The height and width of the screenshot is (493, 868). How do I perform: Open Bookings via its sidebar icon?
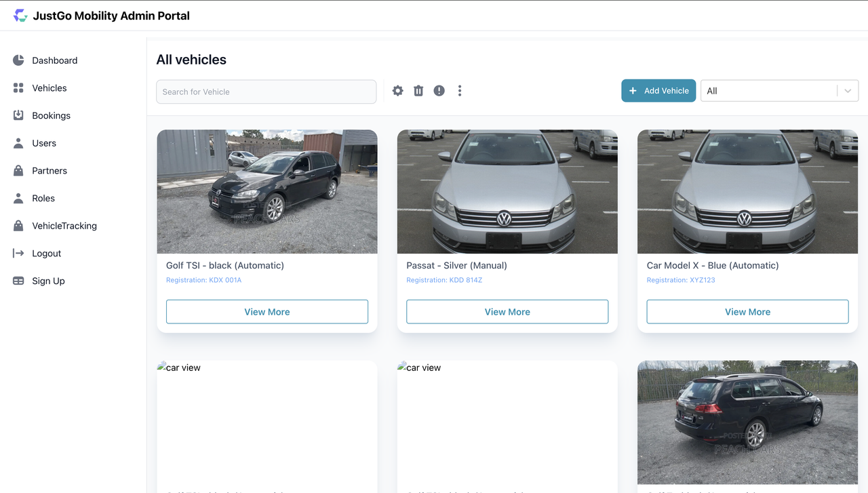point(18,115)
